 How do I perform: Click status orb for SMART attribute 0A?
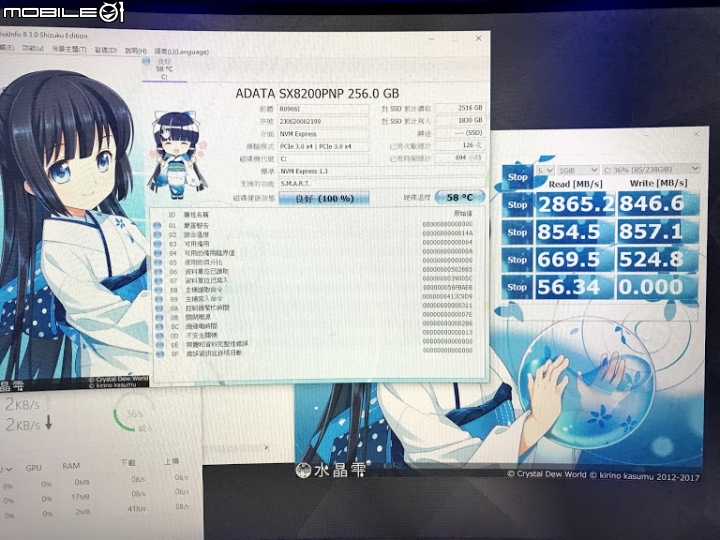[x=159, y=308]
